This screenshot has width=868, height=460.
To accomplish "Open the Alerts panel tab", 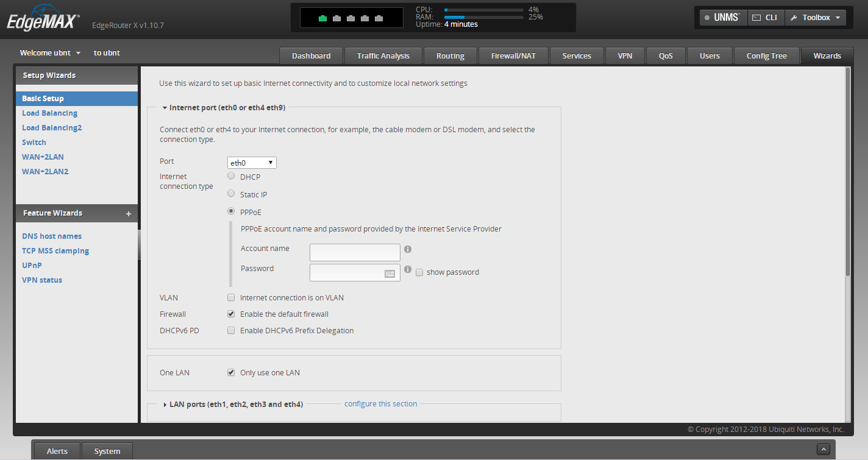I will 57,451.
